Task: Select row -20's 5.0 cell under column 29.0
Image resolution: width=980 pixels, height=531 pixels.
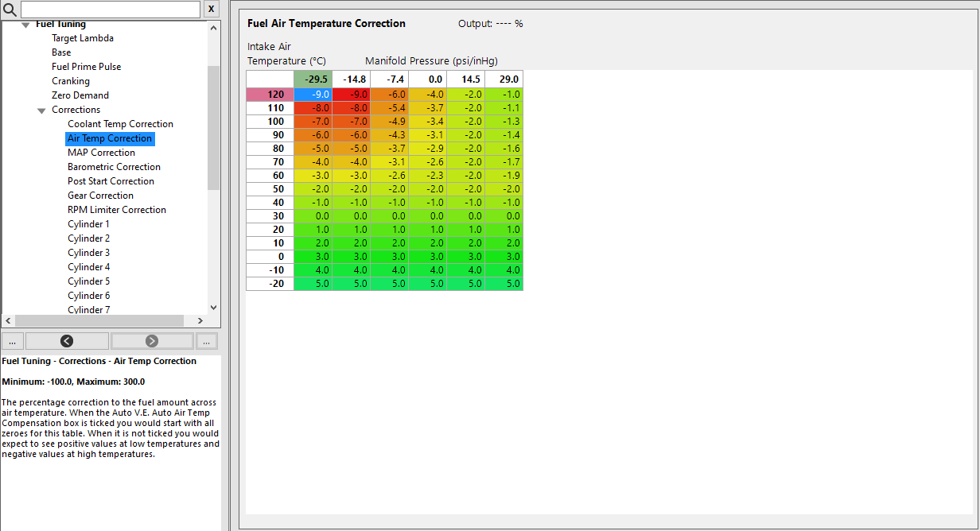Action: pos(504,283)
